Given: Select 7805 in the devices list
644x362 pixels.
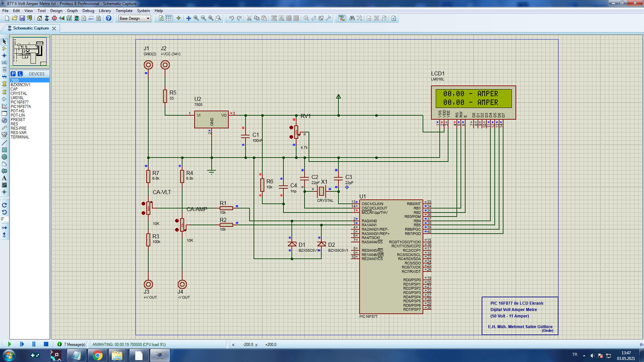Looking at the screenshot, I should tap(30, 80).
